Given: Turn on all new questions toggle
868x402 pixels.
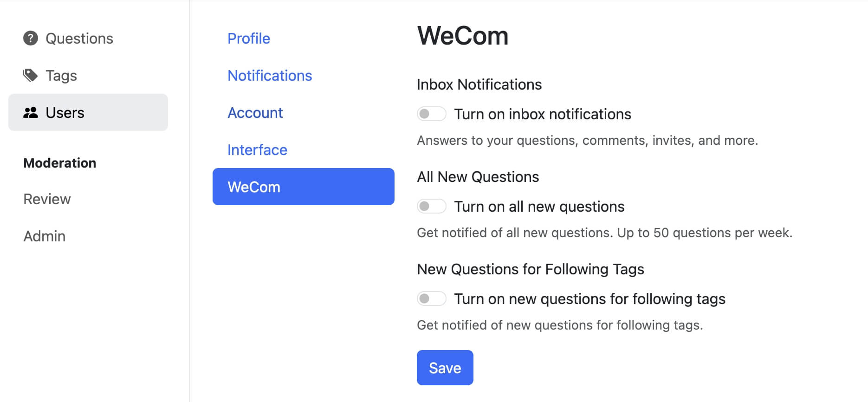Looking at the screenshot, I should (431, 206).
